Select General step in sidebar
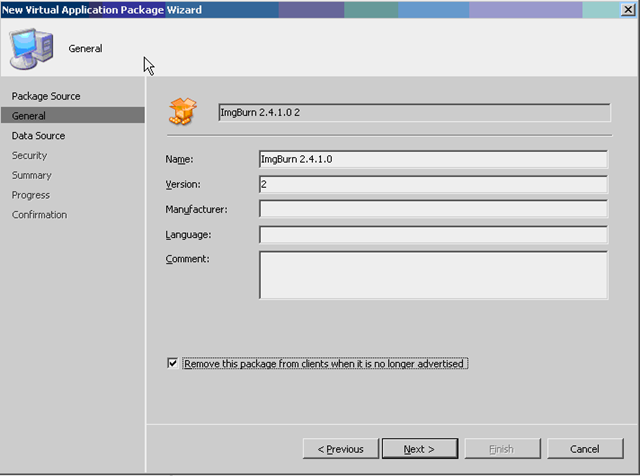 pyautogui.click(x=73, y=116)
